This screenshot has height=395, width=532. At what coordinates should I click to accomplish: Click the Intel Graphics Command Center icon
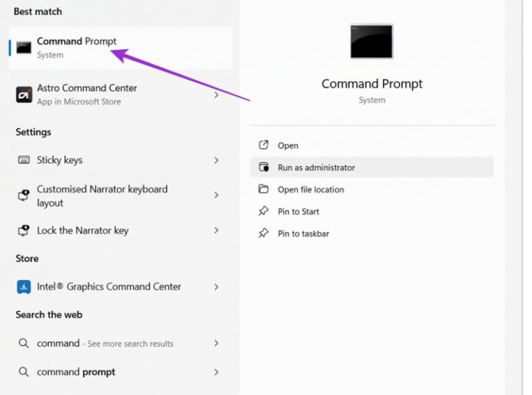point(24,287)
